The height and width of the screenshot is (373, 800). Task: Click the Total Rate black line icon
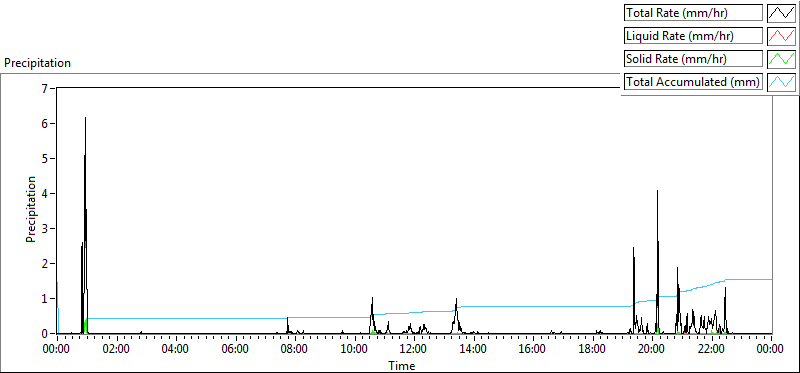(x=781, y=13)
